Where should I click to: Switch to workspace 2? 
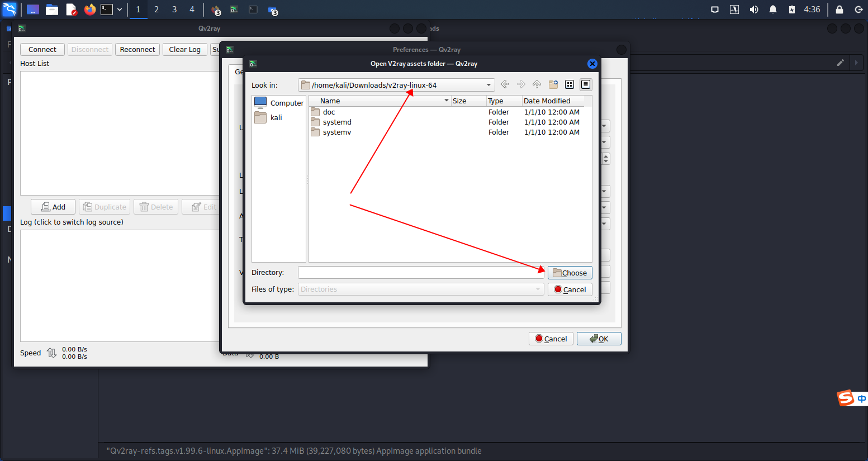pos(156,9)
